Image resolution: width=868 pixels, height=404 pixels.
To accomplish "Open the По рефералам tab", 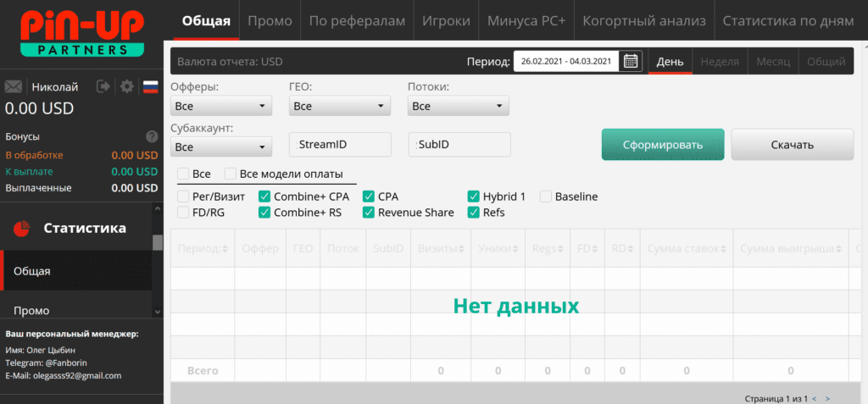I will tap(357, 21).
